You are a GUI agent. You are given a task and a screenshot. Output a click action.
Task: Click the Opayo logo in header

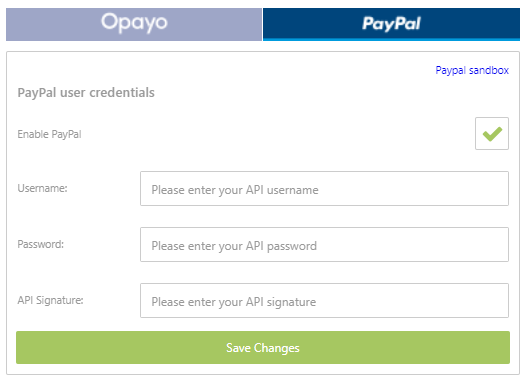tap(134, 23)
